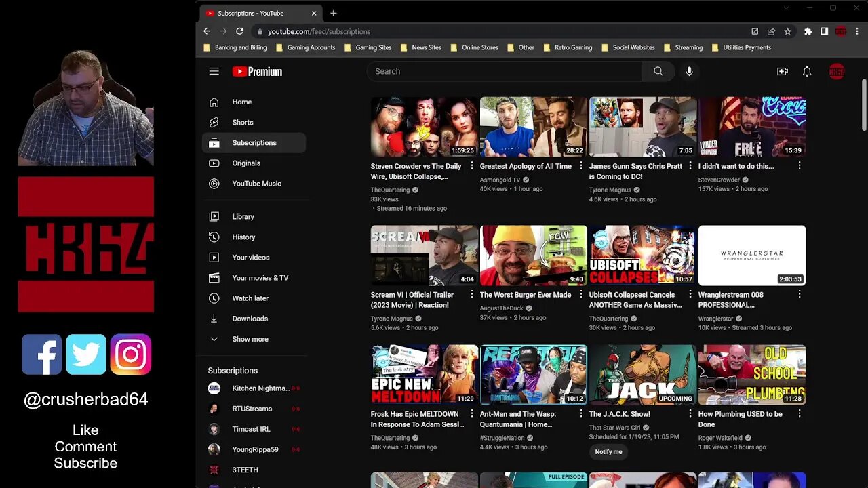This screenshot has height=488, width=868.
Task: Open options for I didn't want to do this video
Action: pyautogui.click(x=800, y=166)
